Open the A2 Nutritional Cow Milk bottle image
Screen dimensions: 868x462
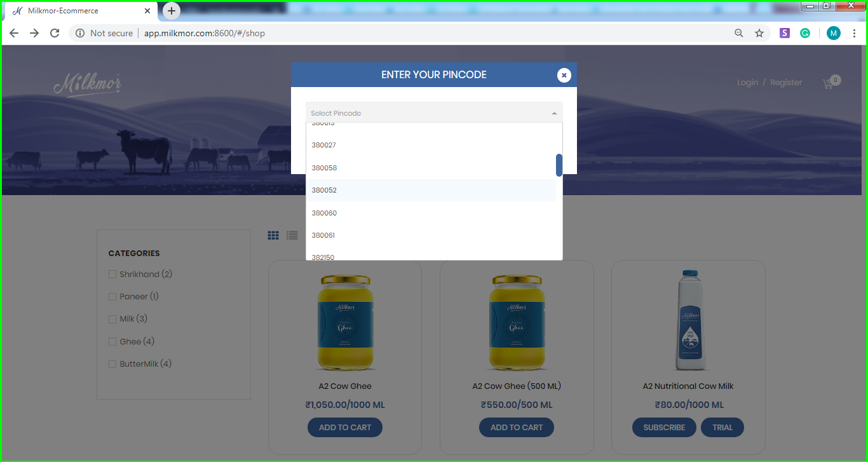(691, 320)
